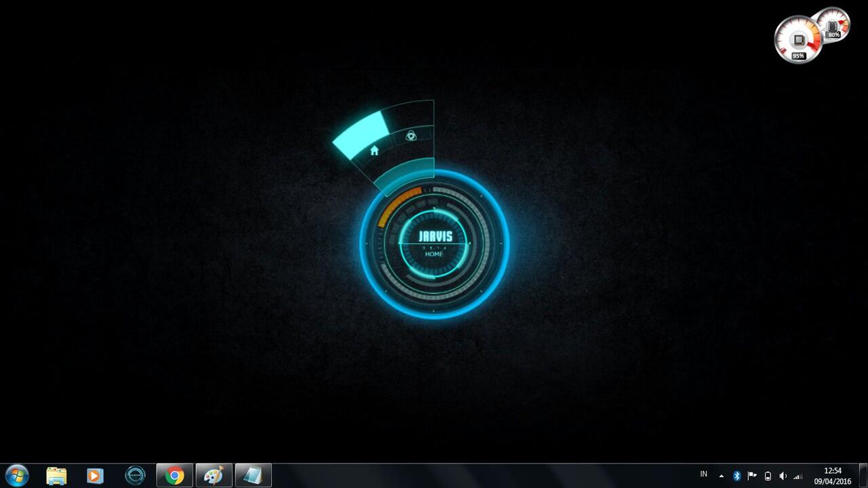Click the Show desktop button
The image size is (868, 488).
pyautogui.click(x=863, y=476)
